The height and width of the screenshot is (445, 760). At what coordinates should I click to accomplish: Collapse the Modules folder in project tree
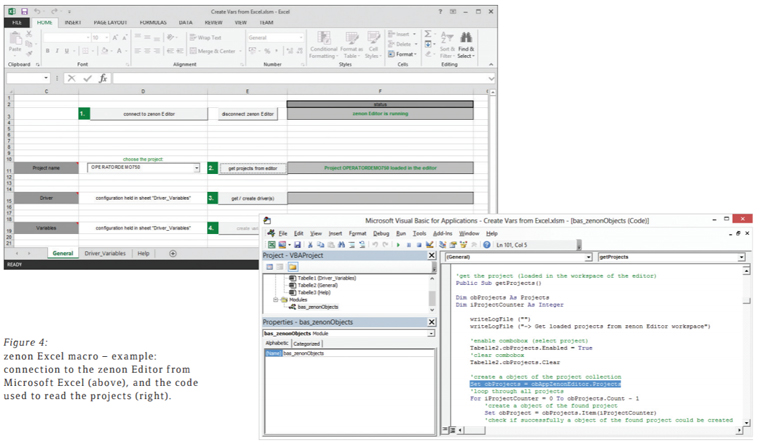click(275, 300)
